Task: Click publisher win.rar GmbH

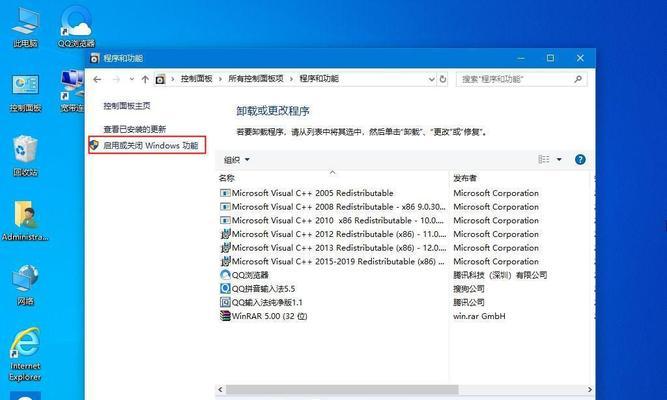Action: [x=479, y=316]
